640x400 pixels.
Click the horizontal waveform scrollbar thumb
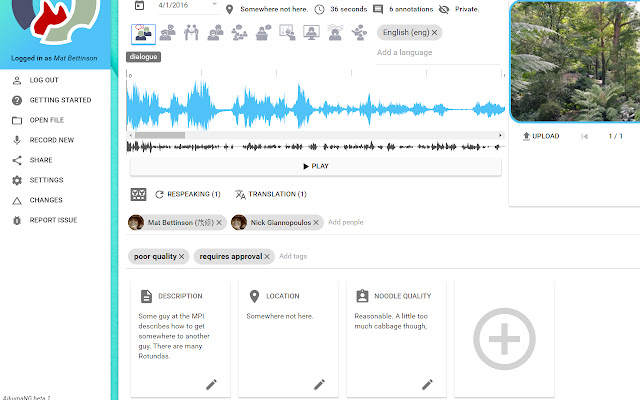tap(160, 135)
